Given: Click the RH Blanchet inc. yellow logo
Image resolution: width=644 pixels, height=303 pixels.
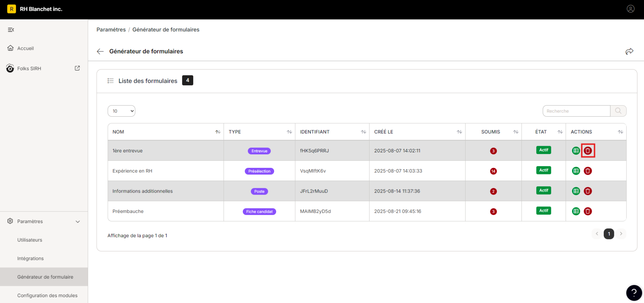Looking at the screenshot, I should [12, 9].
